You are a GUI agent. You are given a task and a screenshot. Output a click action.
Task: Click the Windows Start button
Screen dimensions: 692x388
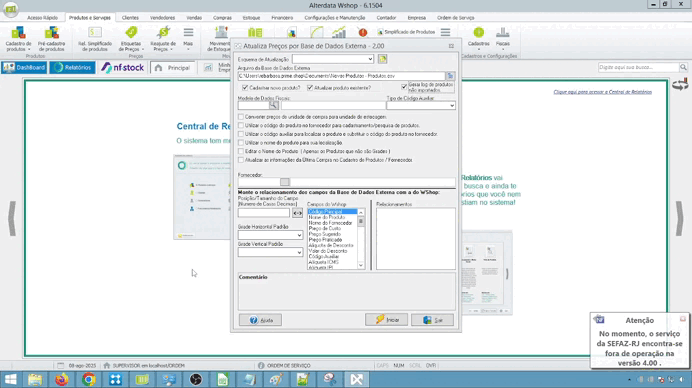pos(10,379)
